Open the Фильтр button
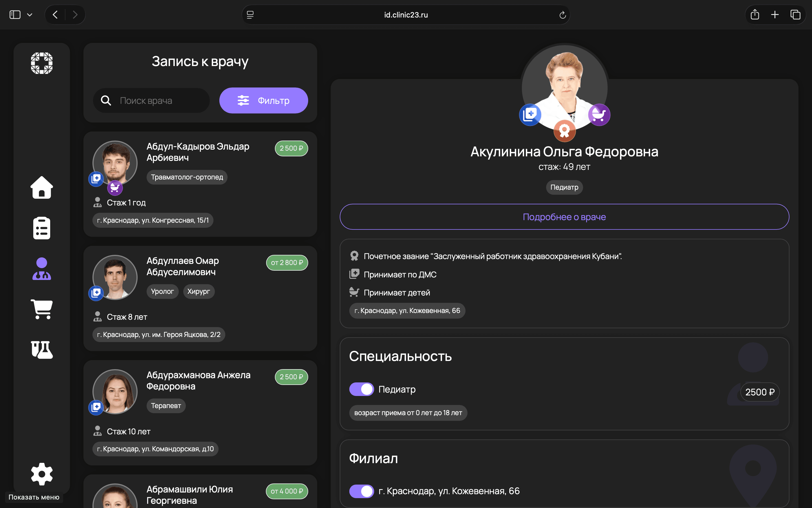Viewport: 812px width, 508px height. pos(263,100)
